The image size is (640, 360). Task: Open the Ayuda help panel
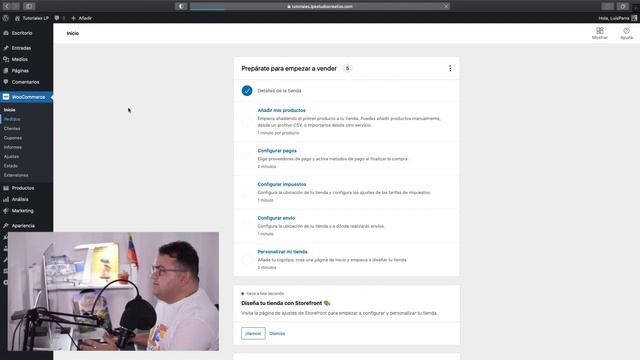click(627, 33)
